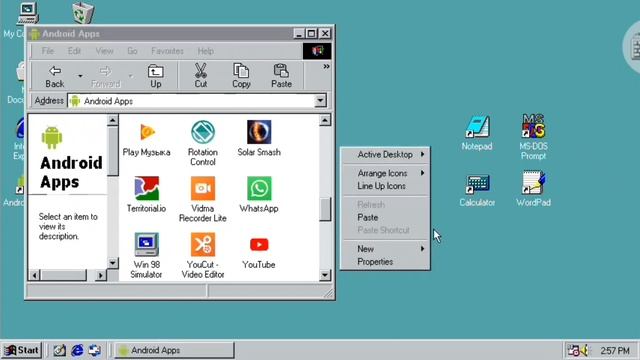The image size is (640, 360).
Task: Click info pane scroll left arrow
Action: coord(35,276)
